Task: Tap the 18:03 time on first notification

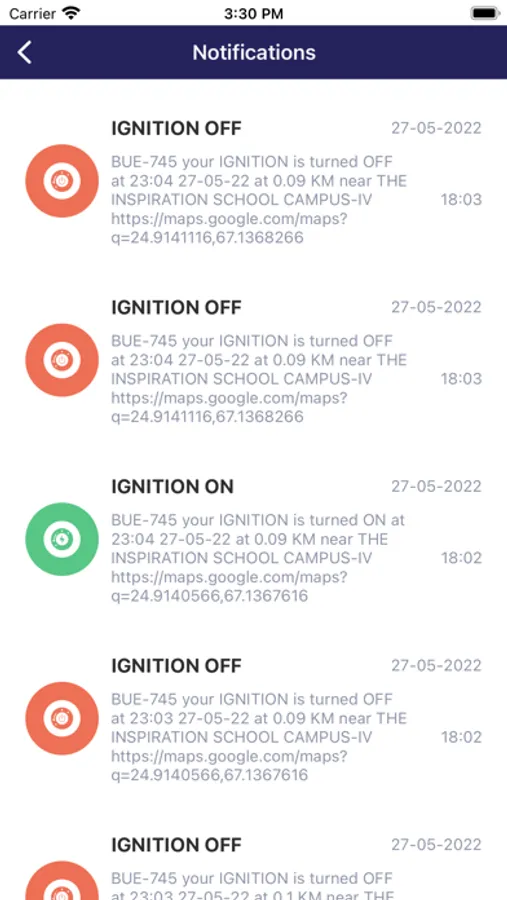Action: [x=461, y=200]
